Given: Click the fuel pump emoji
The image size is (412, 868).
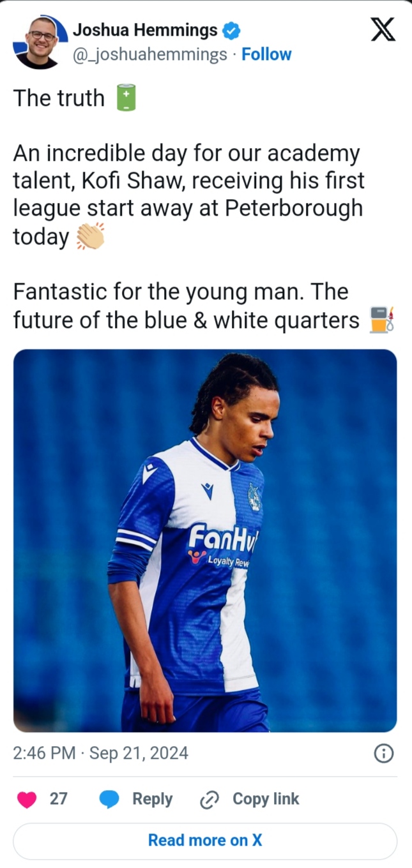Looking at the screenshot, I should (381, 320).
